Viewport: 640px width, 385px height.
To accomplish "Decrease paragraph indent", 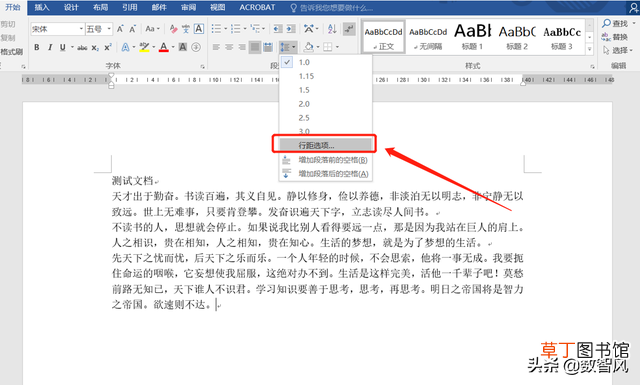I will 278,29.
